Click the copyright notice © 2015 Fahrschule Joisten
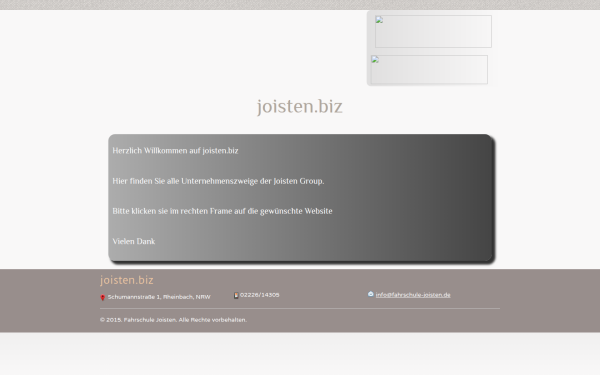600x375 pixels. [173, 320]
